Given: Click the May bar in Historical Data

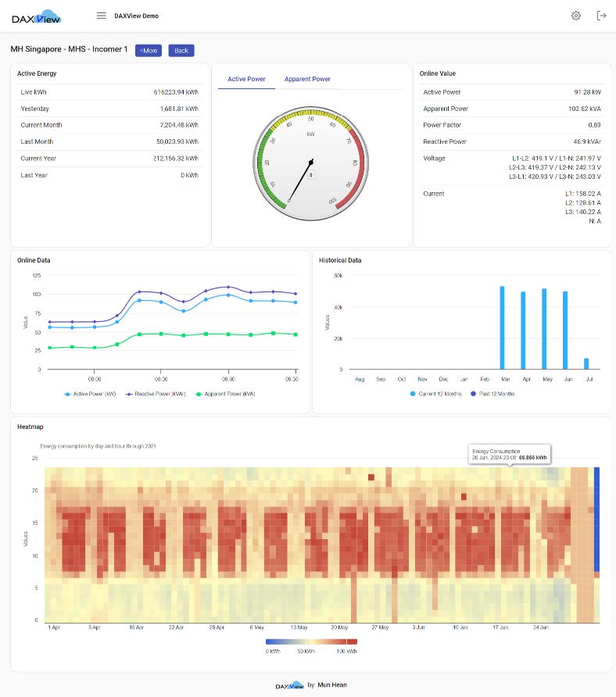Looking at the screenshot, I should pos(544,329).
